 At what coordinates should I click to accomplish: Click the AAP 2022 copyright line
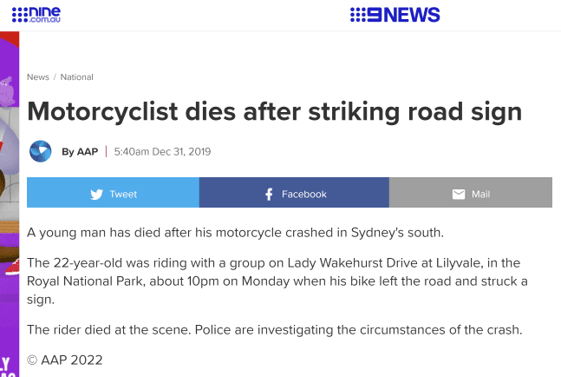click(65, 360)
